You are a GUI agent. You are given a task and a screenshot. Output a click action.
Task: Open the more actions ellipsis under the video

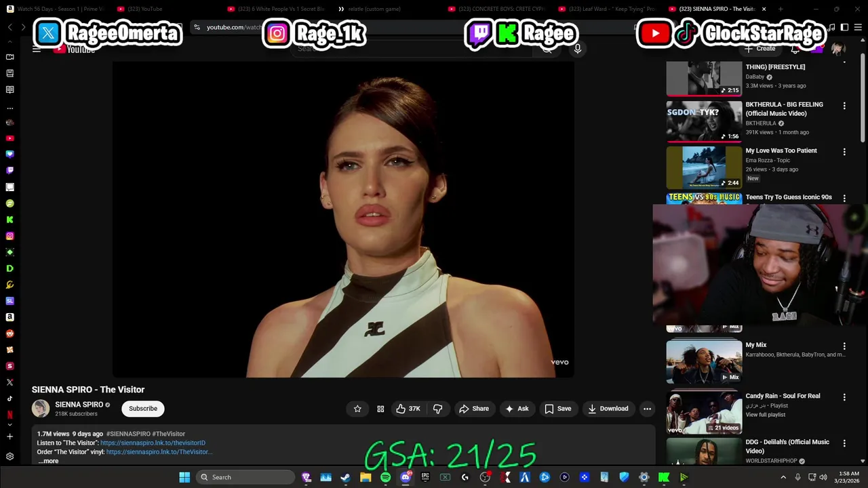tap(647, 409)
